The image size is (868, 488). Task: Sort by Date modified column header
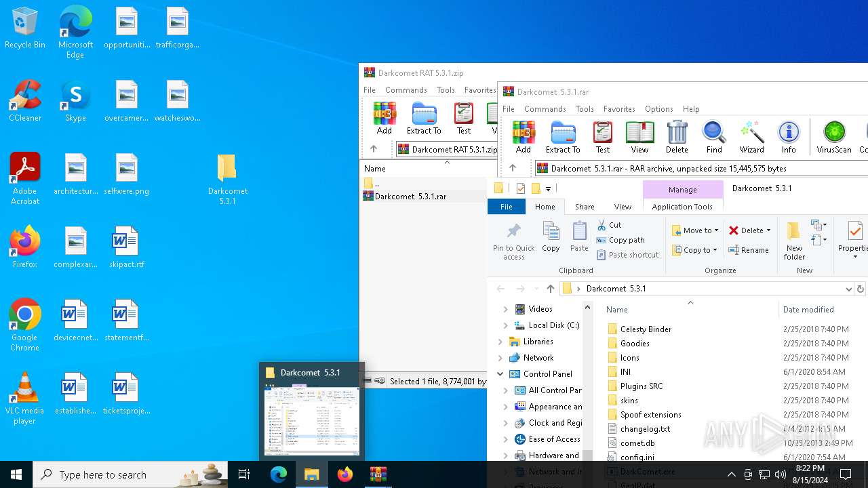pyautogui.click(x=808, y=309)
